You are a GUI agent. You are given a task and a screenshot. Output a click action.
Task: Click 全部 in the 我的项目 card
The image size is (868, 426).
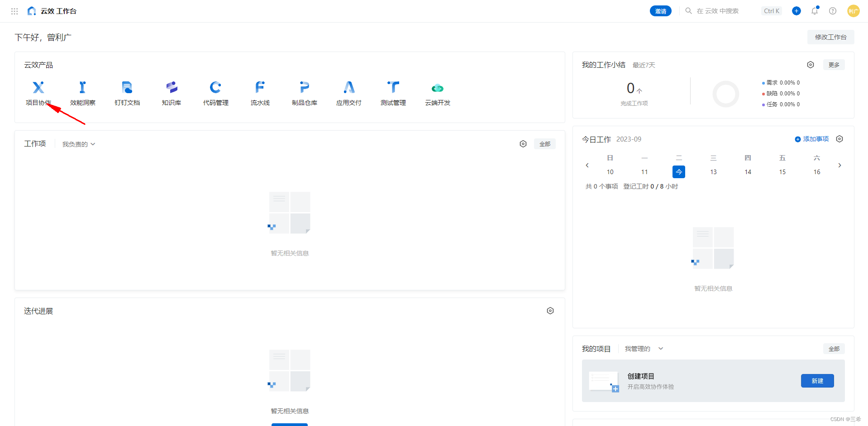click(x=834, y=349)
